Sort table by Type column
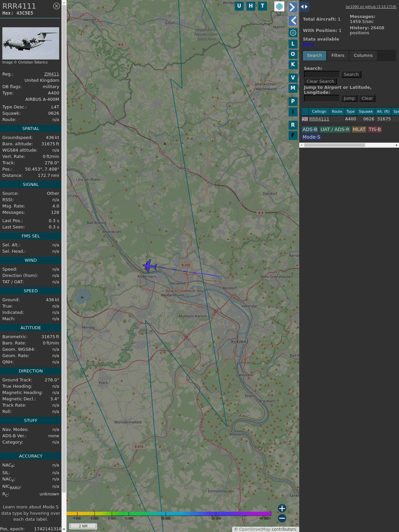399x532 pixels. click(350, 112)
